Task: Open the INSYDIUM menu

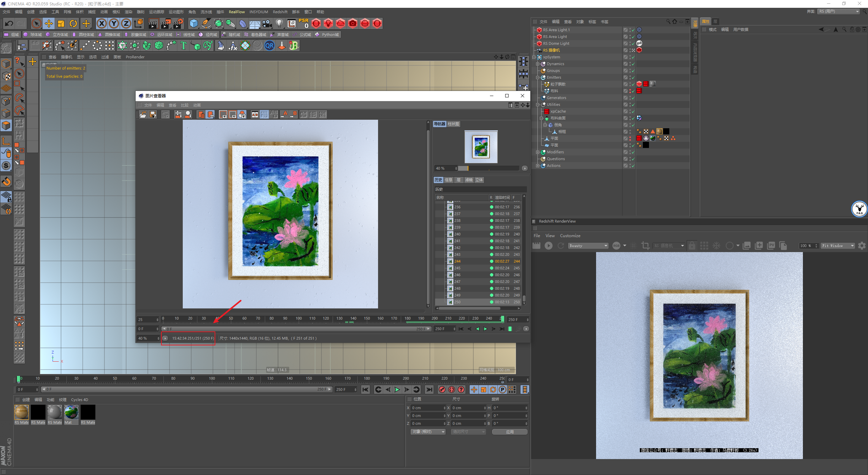Action: tap(259, 12)
